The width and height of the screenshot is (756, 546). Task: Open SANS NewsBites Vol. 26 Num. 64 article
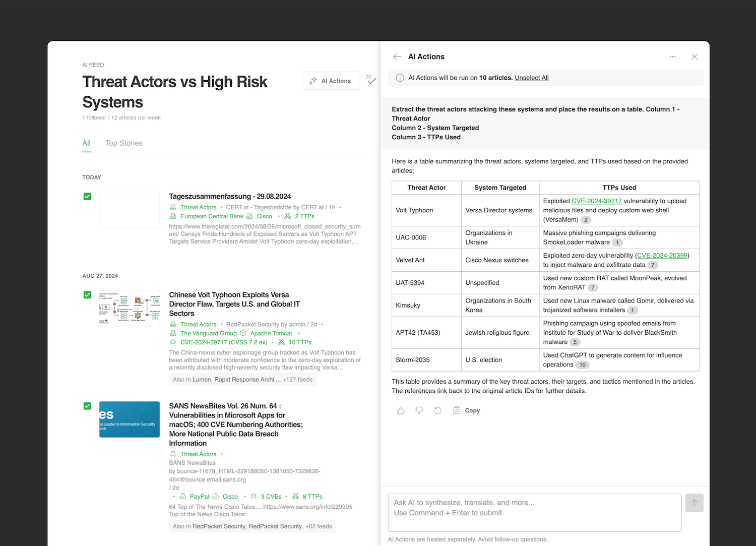click(236, 424)
